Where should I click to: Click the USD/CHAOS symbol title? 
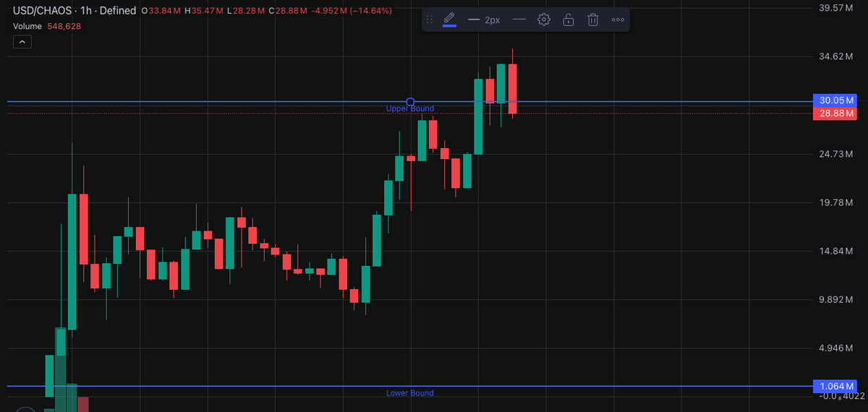point(40,11)
